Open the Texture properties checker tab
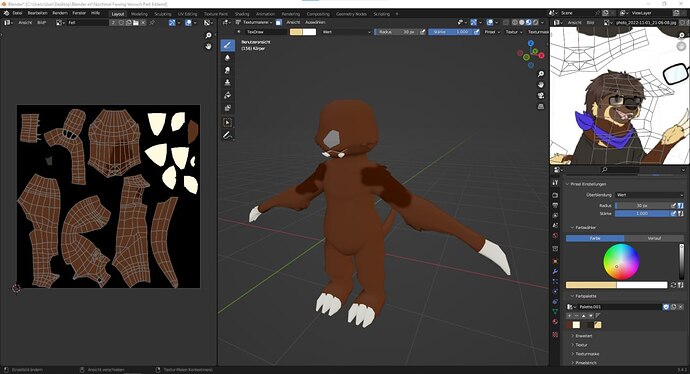Screen dimensions: 690x374 coord(555,335)
